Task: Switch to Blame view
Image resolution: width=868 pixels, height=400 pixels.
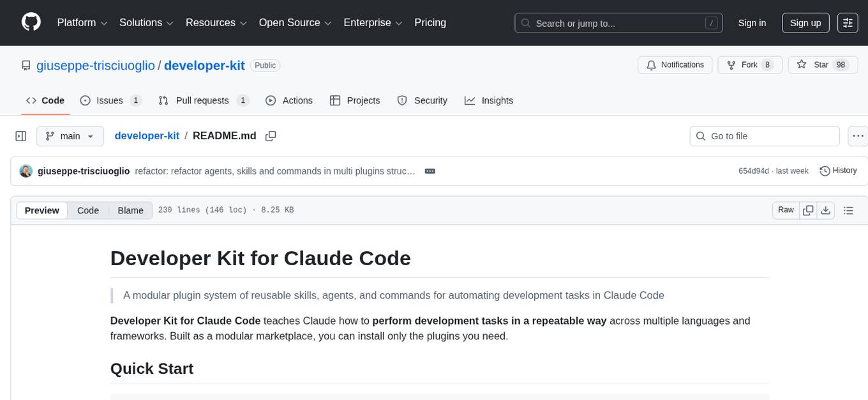Action: [x=130, y=210]
